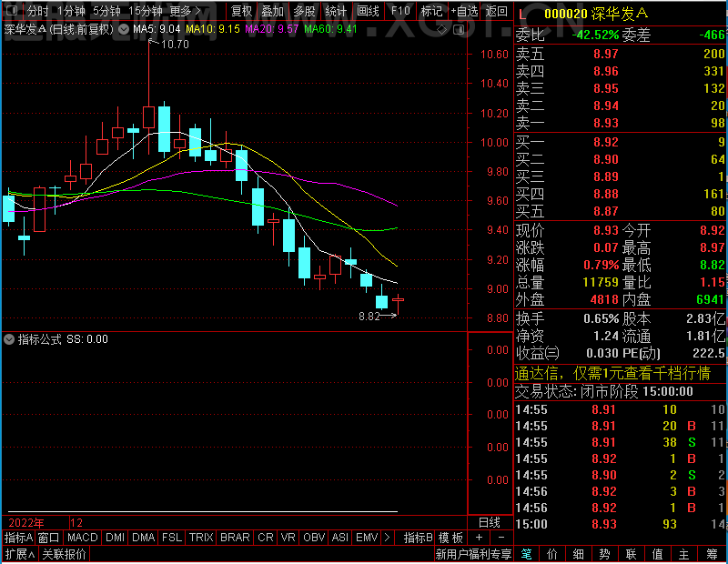
Task: Select the 指标B tab
Action: (x=419, y=538)
